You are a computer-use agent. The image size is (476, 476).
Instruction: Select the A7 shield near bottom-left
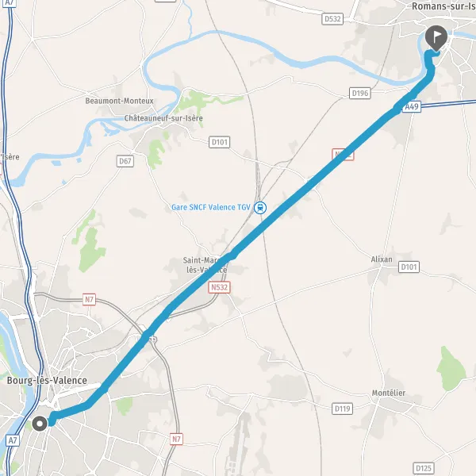[x=13, y=440]
